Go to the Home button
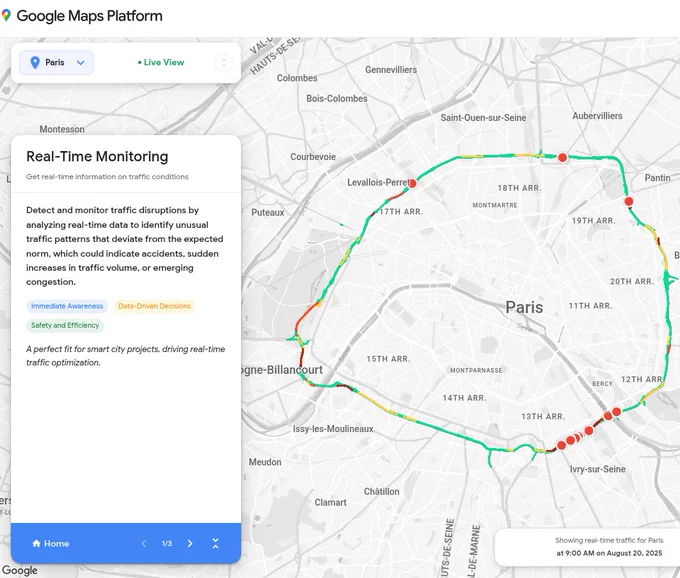The width and height of the screenshot is (680, 578). (51, 543)
